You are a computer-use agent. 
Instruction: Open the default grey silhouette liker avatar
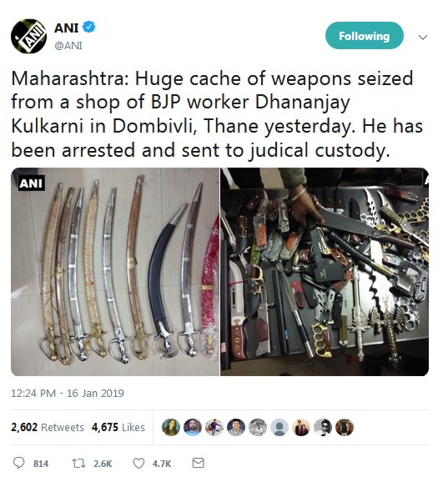tap(279, 427)
